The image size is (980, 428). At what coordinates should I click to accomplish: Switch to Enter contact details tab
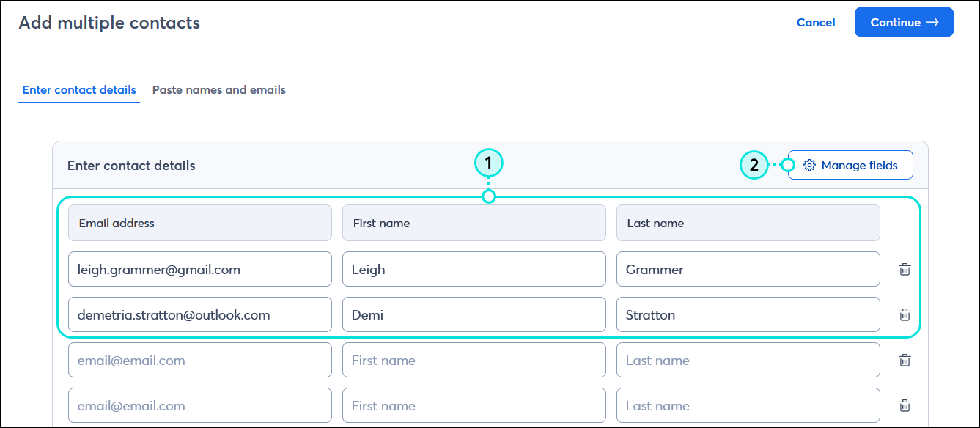coord(79,90)
